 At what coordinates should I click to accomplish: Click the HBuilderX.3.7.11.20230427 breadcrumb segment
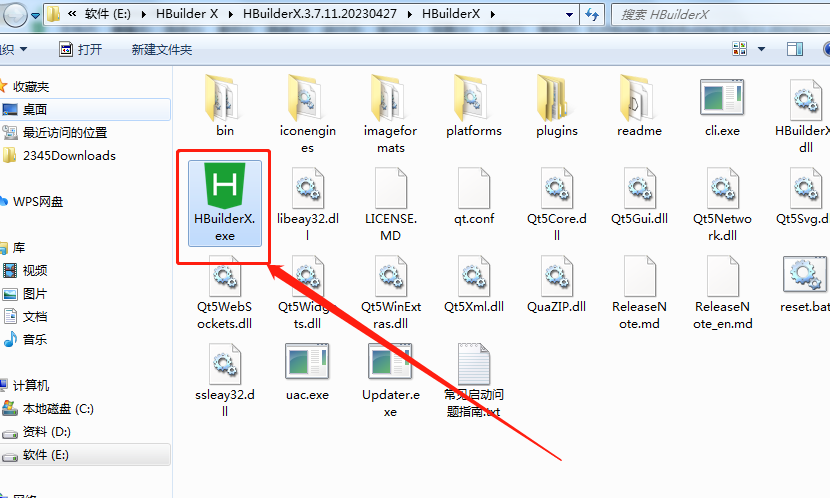pyautogui.click(x=320, y=14)
